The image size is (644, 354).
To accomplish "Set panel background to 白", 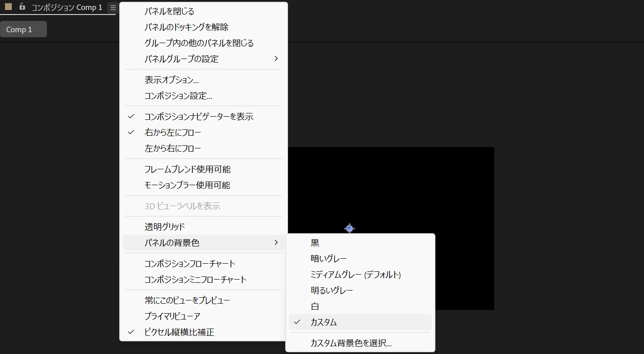I will pos(360,306).
